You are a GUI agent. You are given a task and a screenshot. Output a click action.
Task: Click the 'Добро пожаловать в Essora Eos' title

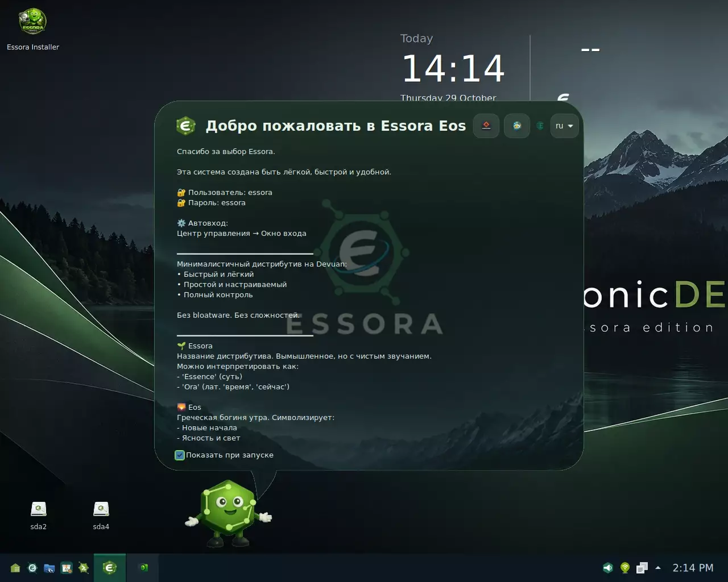coord(336,126)
